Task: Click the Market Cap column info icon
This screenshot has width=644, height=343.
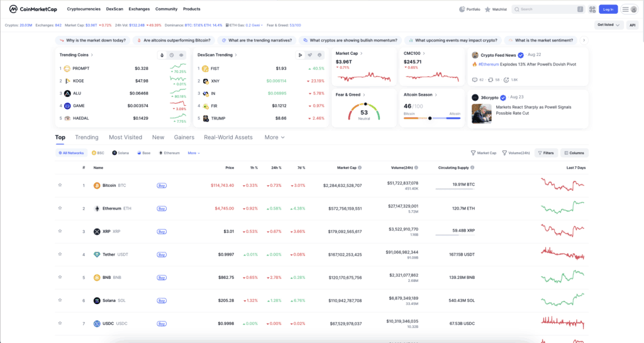Action: coord(360,167)
